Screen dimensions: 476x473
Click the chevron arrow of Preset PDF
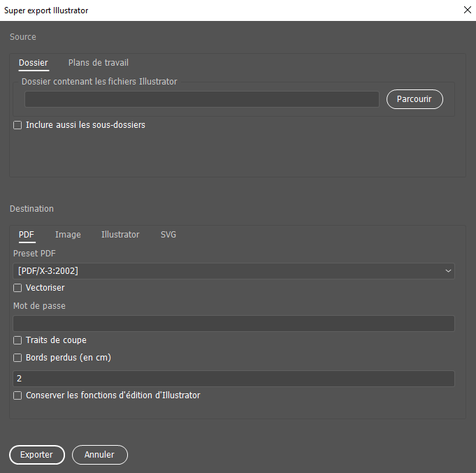pyautogui.click(x=448, y=271)
